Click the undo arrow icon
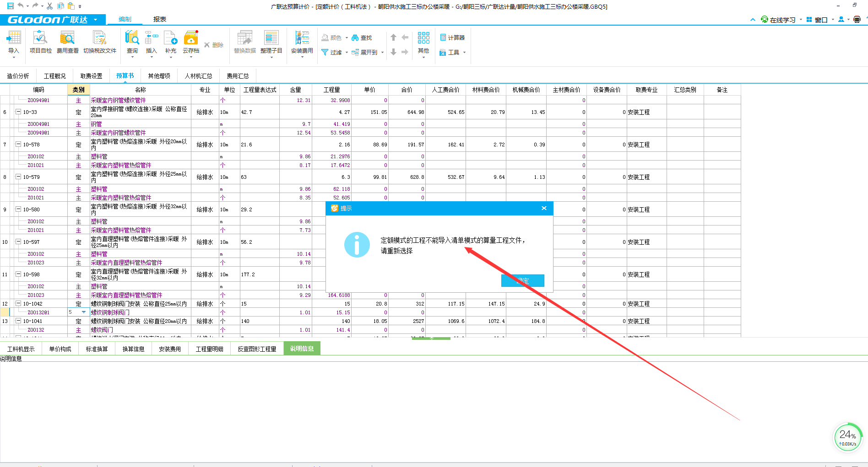 tap(21, 6)
